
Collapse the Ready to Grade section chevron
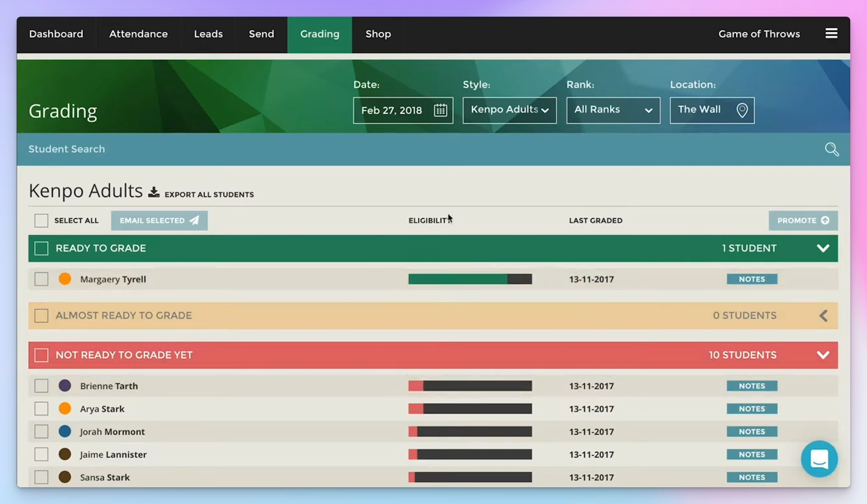tap(823, 248)
